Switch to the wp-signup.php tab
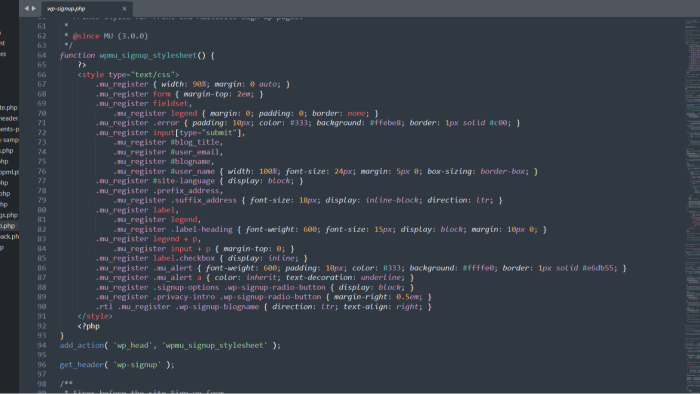Image resolution: width=700 pixels, height=394 pixels. point(66,8)
